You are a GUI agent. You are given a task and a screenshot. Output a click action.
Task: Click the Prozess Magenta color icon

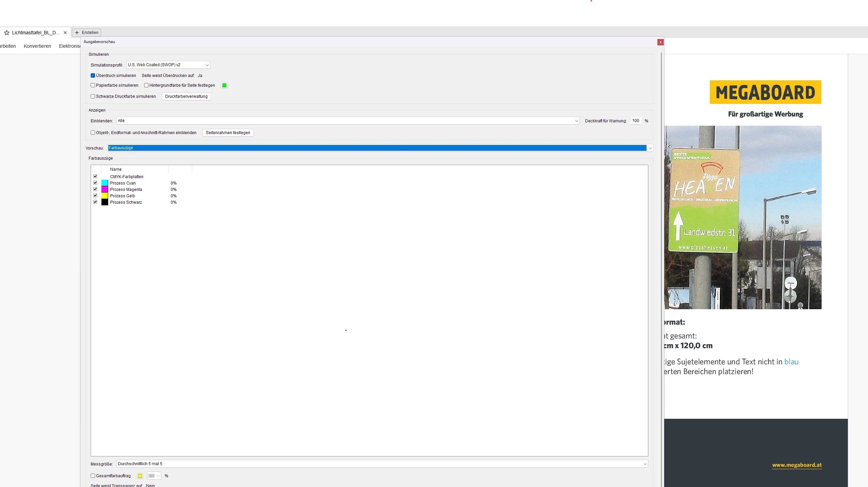click(104, 190)
